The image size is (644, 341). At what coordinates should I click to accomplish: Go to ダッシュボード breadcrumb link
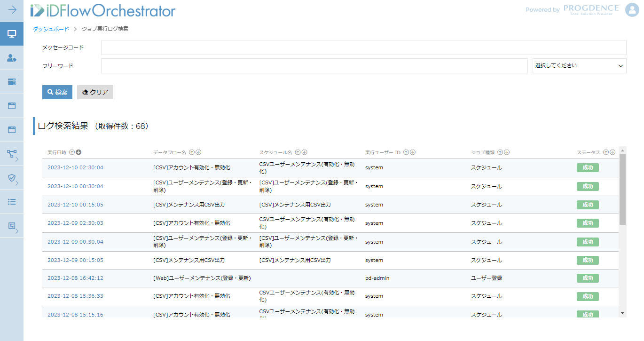pyautogui.click(x=51, y=29)
